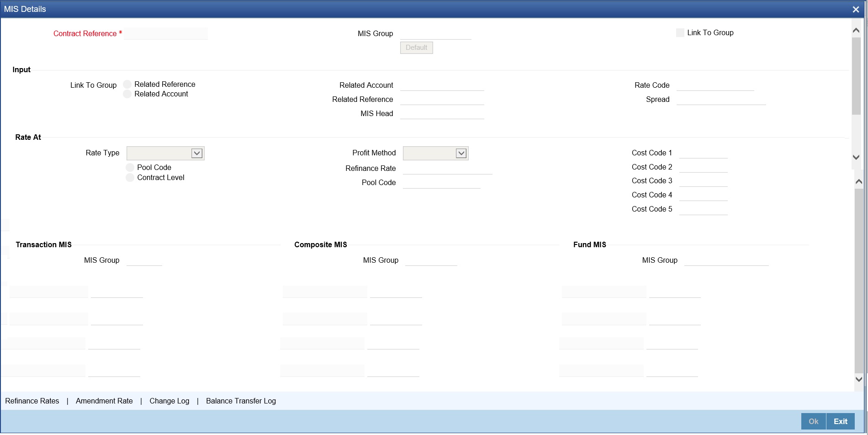Click the Rate Code input field
Screen dimensions: 868x435
[x=715, y=85]
